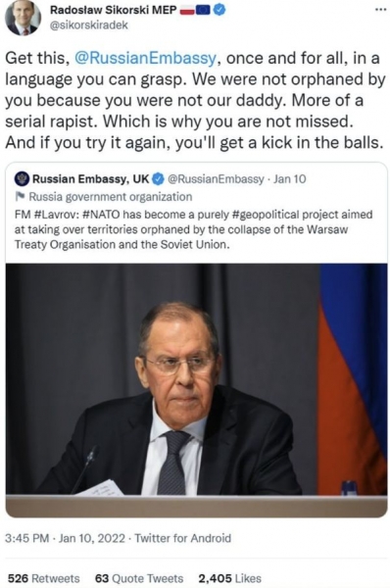Click Russia government organization label
Image resolution: width=390 pixels, height=588 pixels.
pyautogui.click(x=111, y=197)
